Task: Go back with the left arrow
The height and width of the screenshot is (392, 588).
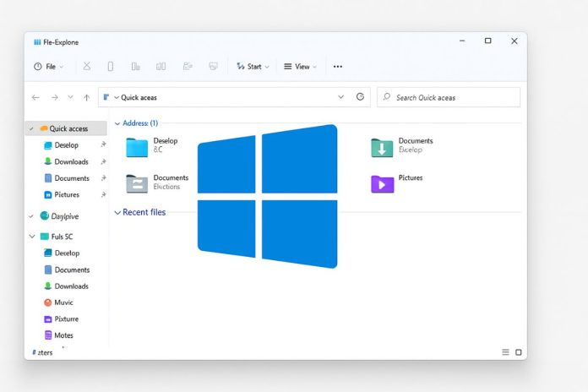Action: pyautogui.click(x=35, y=97)
